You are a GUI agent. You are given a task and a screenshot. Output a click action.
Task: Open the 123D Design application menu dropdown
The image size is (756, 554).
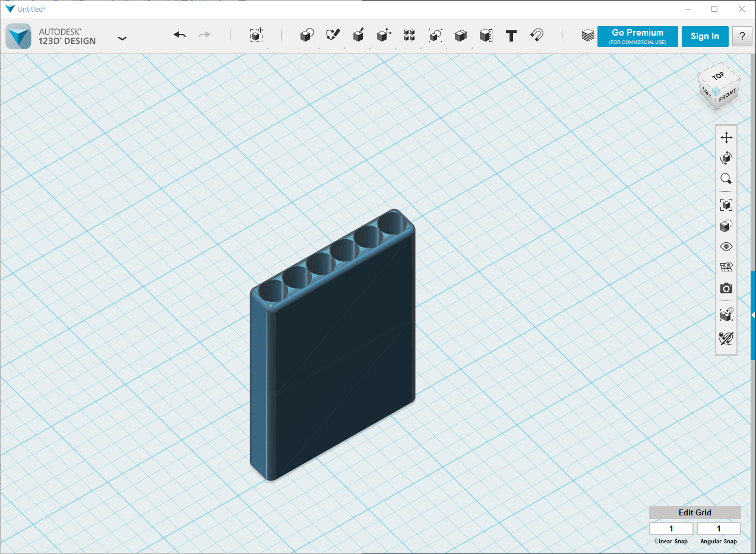pos(122,38)
